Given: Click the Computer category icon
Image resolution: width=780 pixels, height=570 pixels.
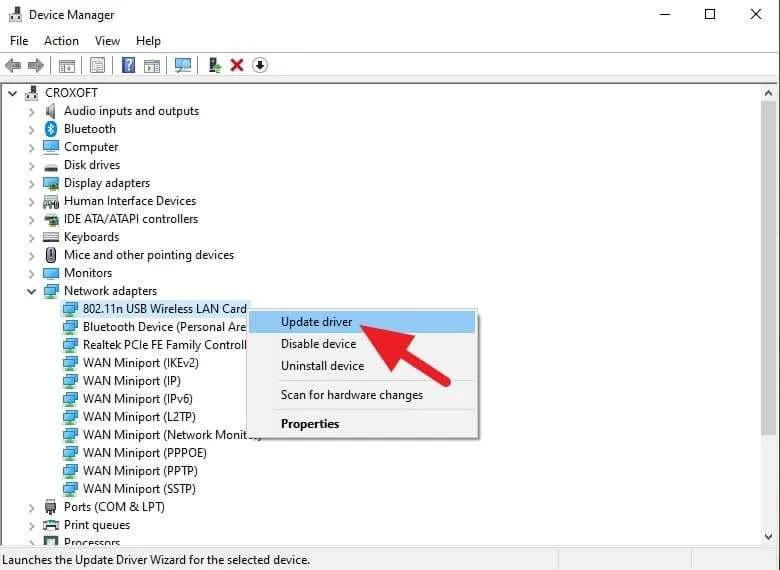Looking at the screenshot, I should (x=51, y=147).
